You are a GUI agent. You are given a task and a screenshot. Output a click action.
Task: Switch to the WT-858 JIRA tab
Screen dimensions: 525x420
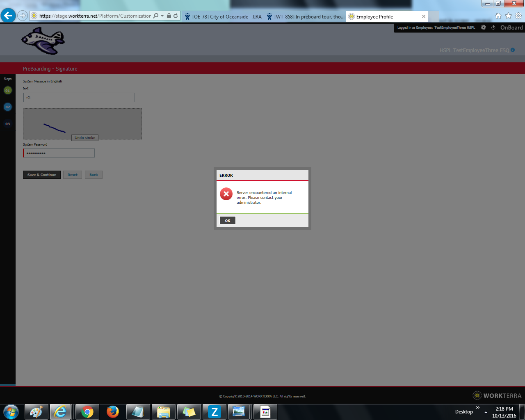tap(305, 17)
